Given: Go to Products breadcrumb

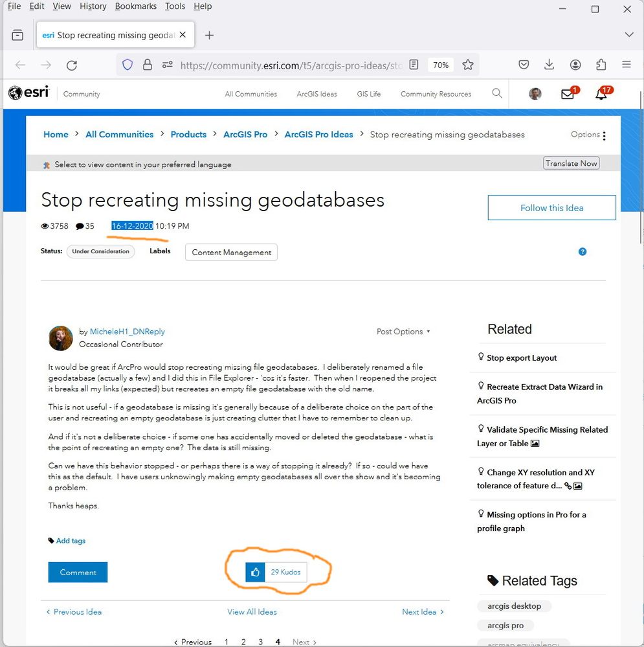Looking at the screenshot, I should (188, 135).
